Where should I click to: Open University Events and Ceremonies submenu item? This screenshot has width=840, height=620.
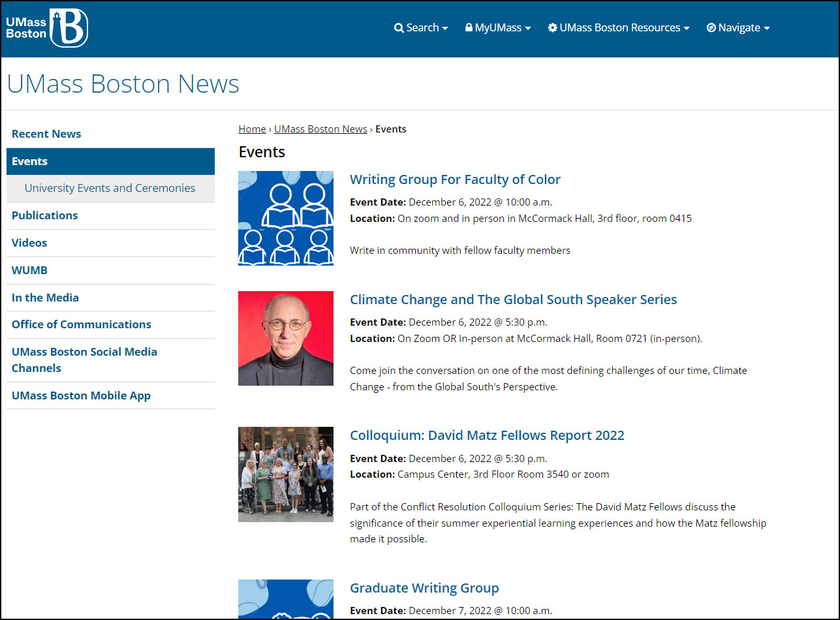tap(110, 188)
